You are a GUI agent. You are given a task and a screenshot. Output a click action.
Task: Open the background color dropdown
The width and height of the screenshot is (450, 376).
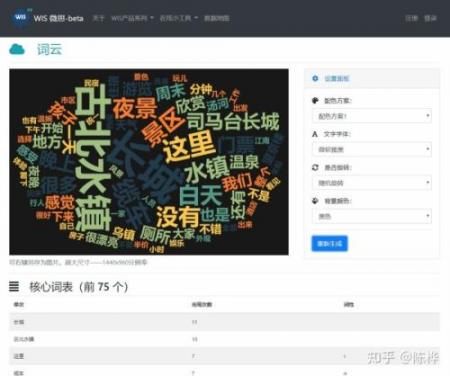click(x=372, y=216)
